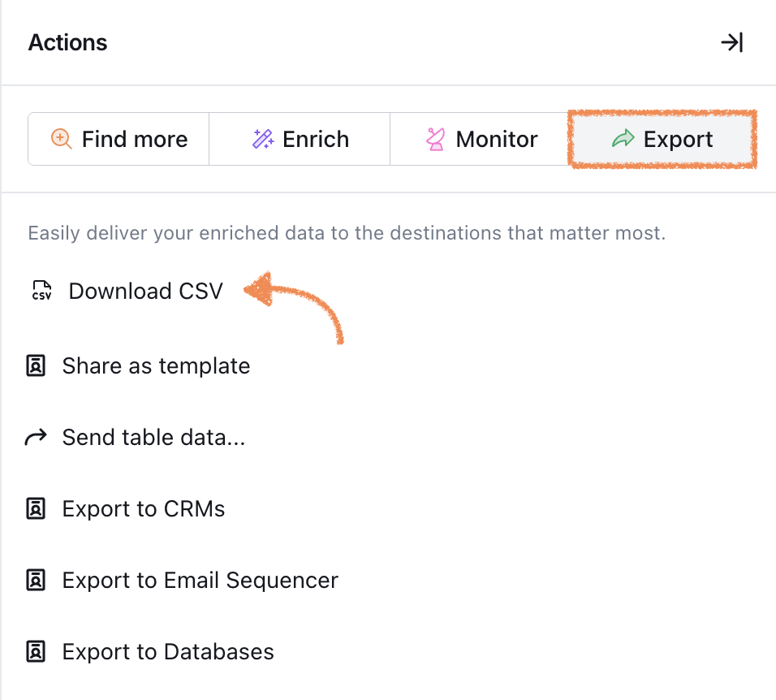Click the Export to CRMs icon
The image size is (776, 700).
pos(36,508)
